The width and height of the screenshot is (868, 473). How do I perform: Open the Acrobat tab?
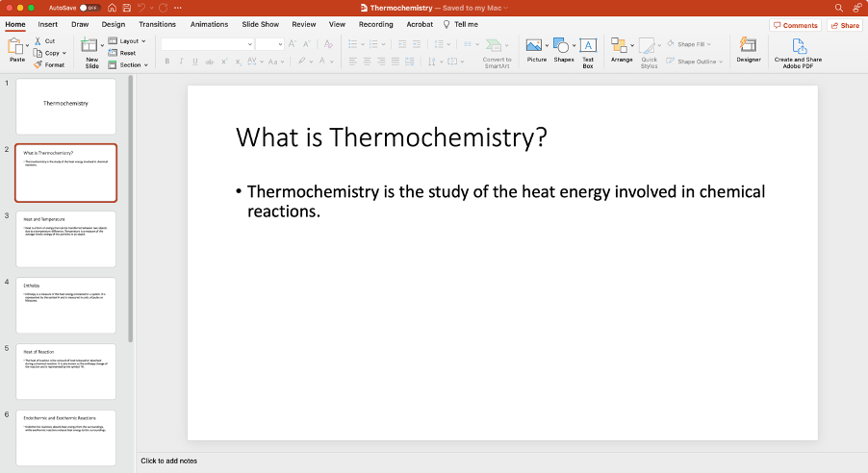tap(420, 24)
